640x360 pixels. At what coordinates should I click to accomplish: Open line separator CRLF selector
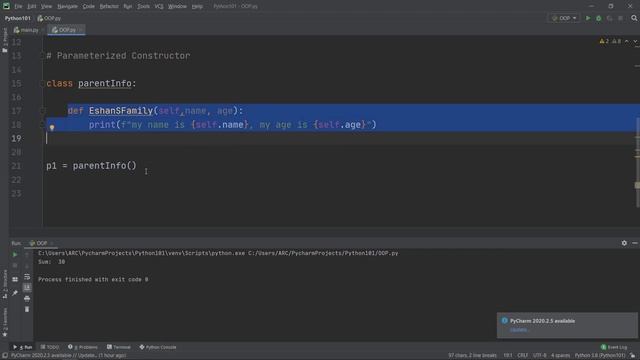(x=522, y=356)
